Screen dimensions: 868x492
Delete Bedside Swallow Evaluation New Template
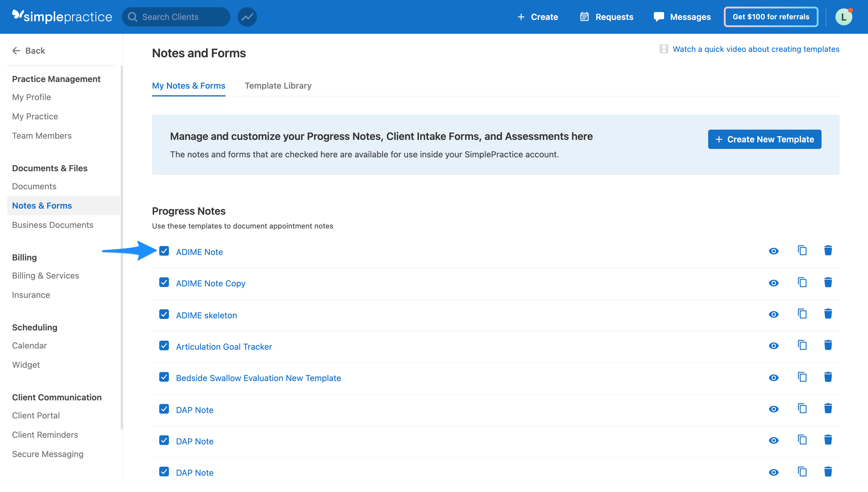click(828, 377)
